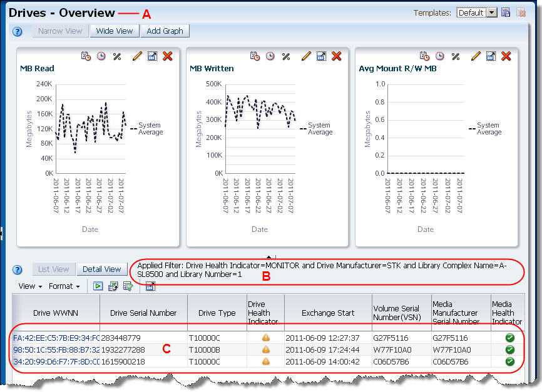Open the View menu

30,286
